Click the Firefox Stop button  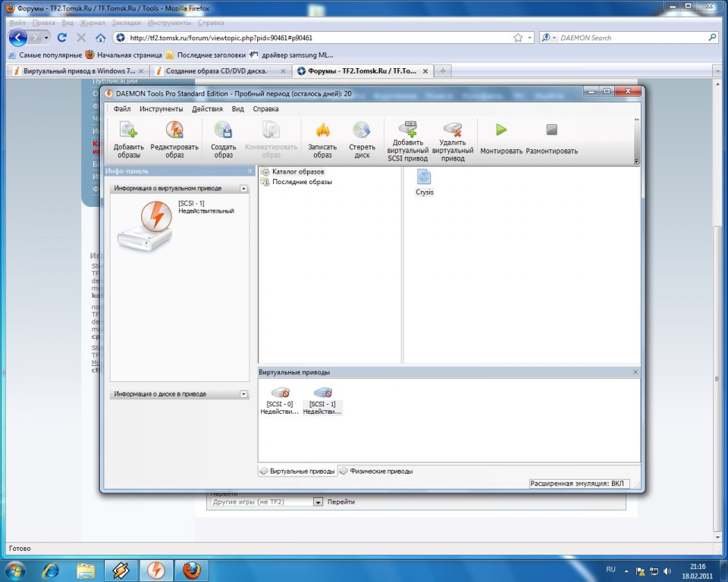click(x=81, y=38)
